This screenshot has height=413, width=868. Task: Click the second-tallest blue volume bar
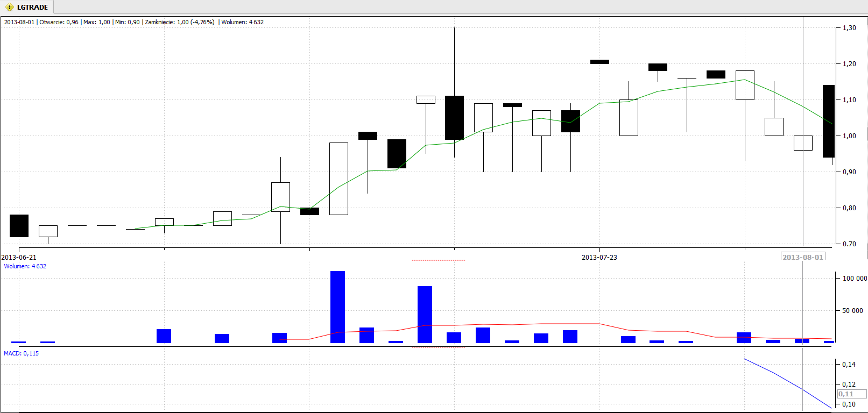coord(425,314)
